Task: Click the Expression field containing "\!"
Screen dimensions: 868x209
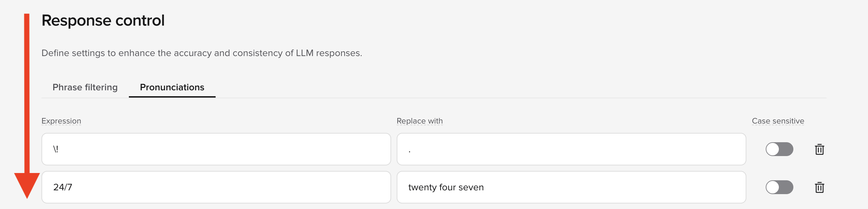Action: (x=216, y=149)
